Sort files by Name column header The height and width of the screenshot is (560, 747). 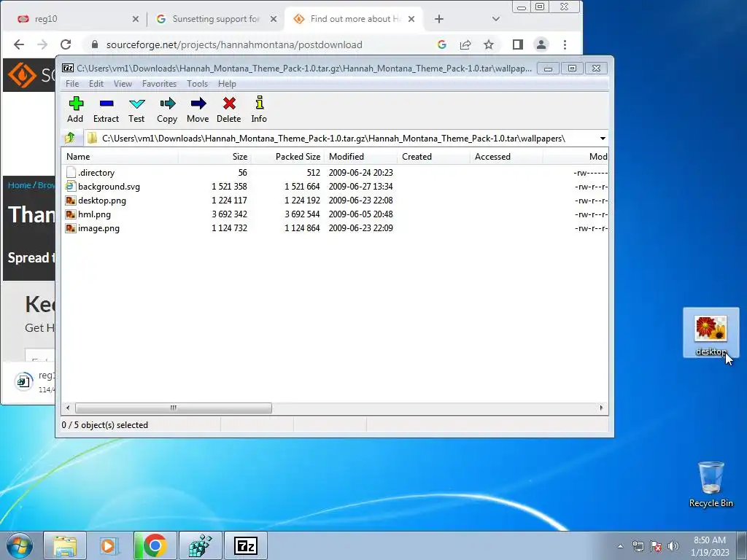pyautogui.click(x=120, y=157)
